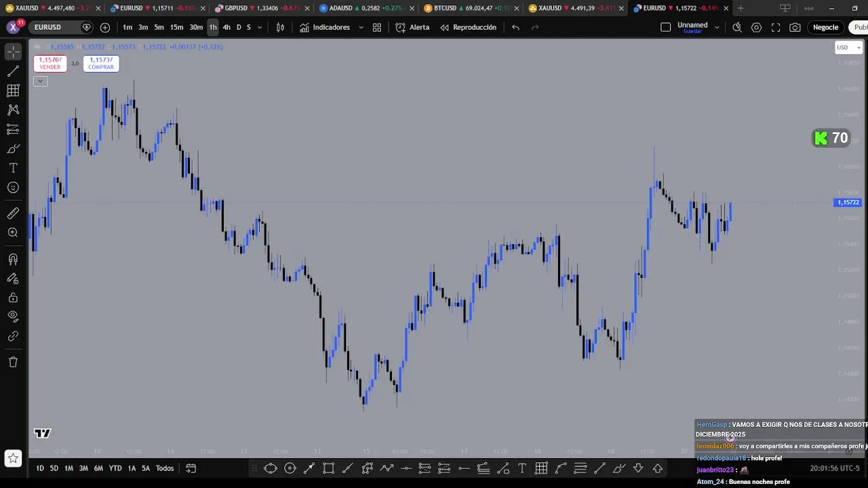Enter fullscreen mode
This screenshot has width=868, height=488.
(x=776, y=27)
